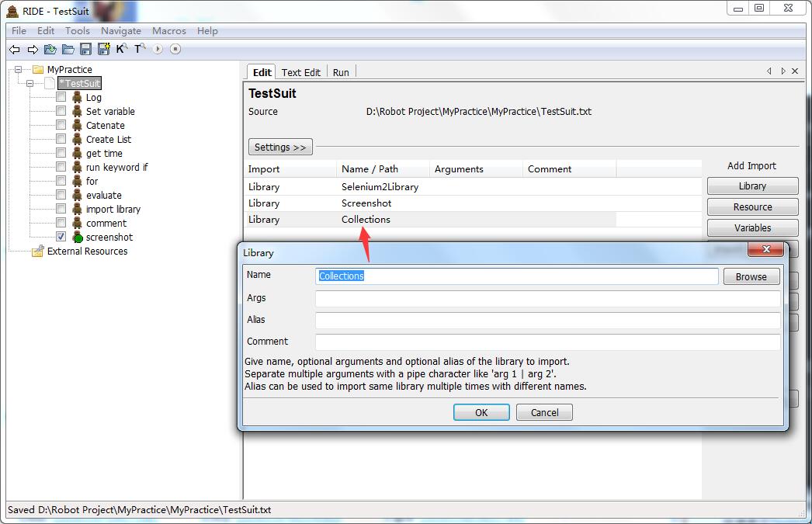
Task: Open the Macros menu
Action: (x=169, y=31)
